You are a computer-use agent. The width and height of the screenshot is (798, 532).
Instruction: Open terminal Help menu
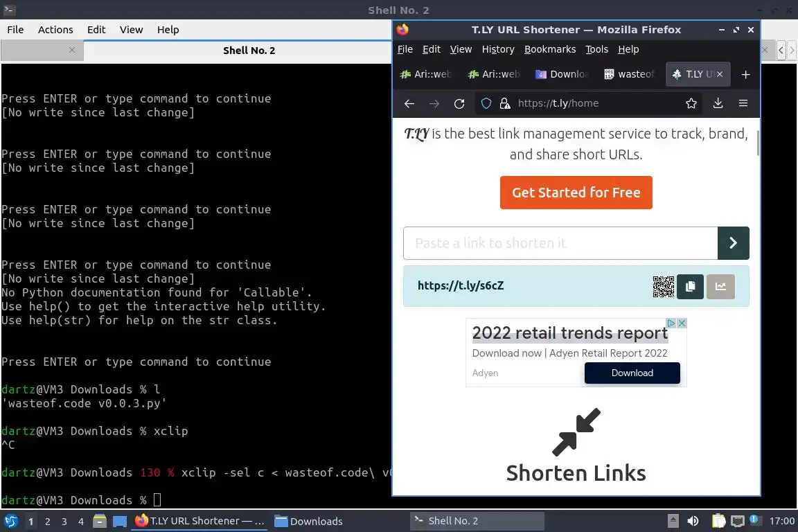click(168, 30)
